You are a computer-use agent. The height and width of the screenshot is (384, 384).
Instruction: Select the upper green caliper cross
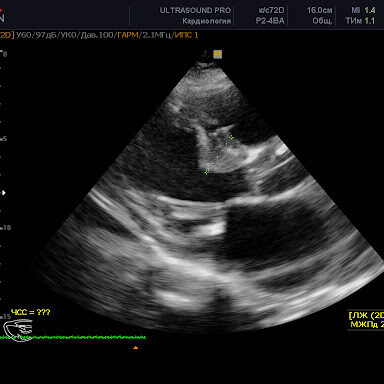tap(231, 137)
